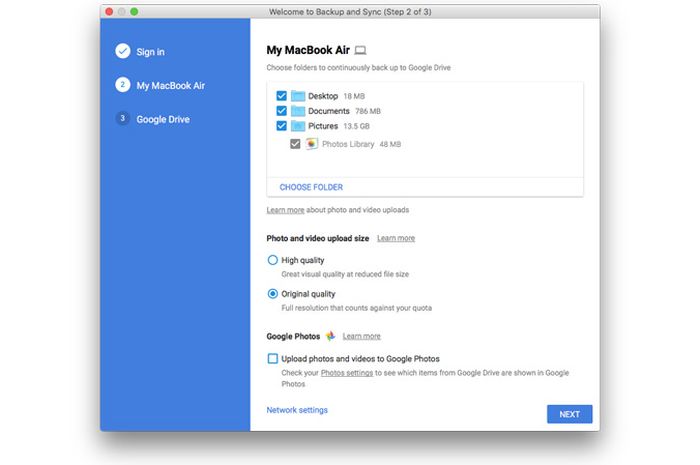Click the Sign in checkmark icon
This screenshot has width=700, height=465.
[x=122, y=51]
